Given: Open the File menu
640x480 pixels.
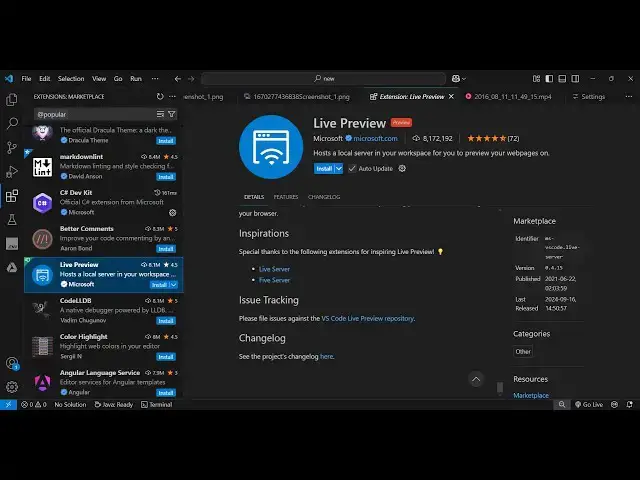Looking at the screenshot, I should [26, 78].
